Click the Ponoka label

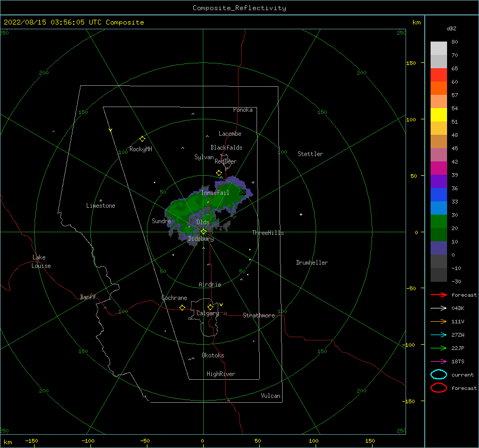coord(243,110)
